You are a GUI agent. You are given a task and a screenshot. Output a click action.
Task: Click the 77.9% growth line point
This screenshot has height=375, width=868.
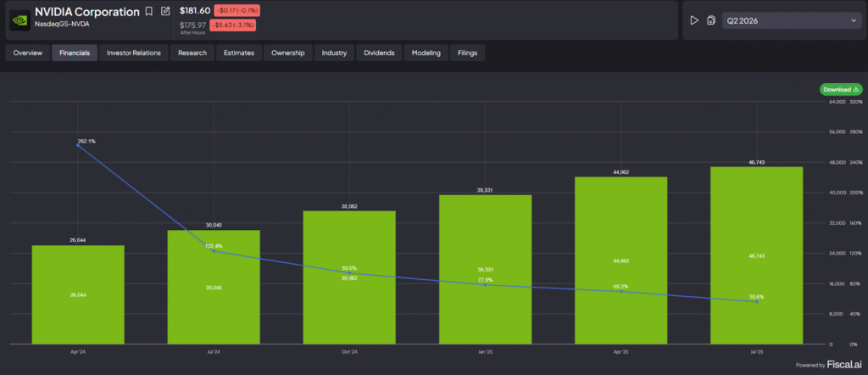(485, 285)
